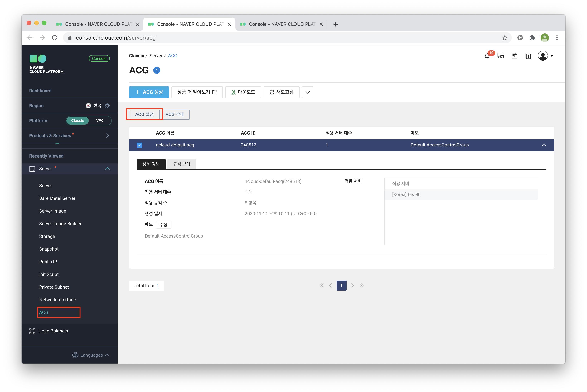Collapse the ncloud-default-acg row details
Image resolution: width=587 pixels, height=392 pixels.
tap(544, 145)
